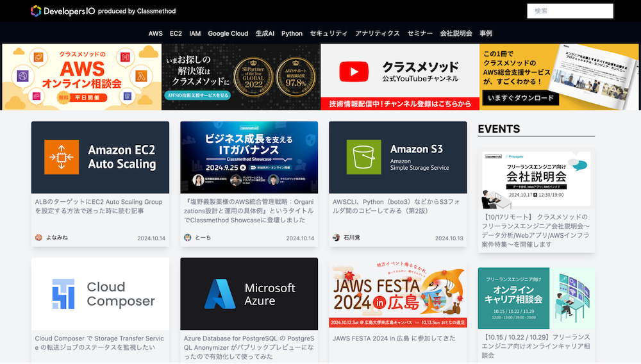
Task: Open the アナリティクス category
Action: coord(378,33)
